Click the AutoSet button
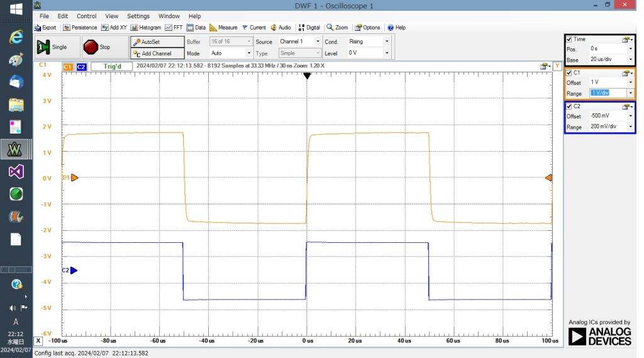644x358 pixels. (x=157, y=42)
